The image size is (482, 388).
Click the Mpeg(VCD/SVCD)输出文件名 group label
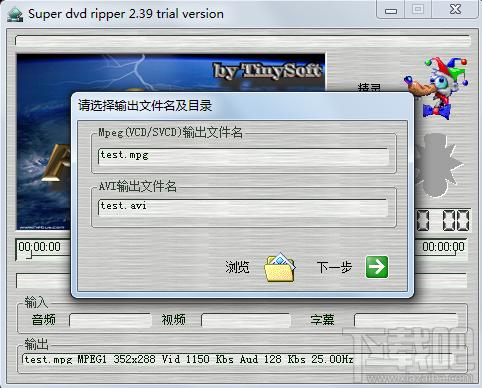(x=170, y=133)
